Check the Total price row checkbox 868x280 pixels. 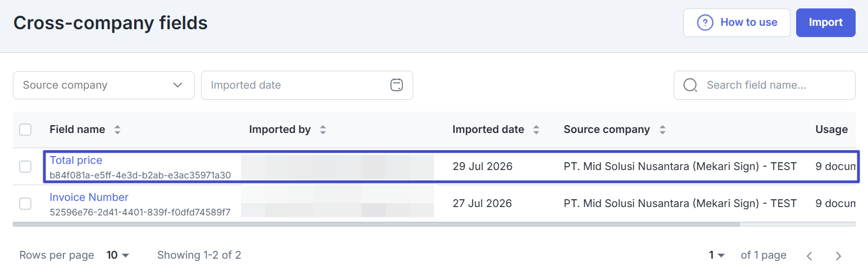coord(25,167)
